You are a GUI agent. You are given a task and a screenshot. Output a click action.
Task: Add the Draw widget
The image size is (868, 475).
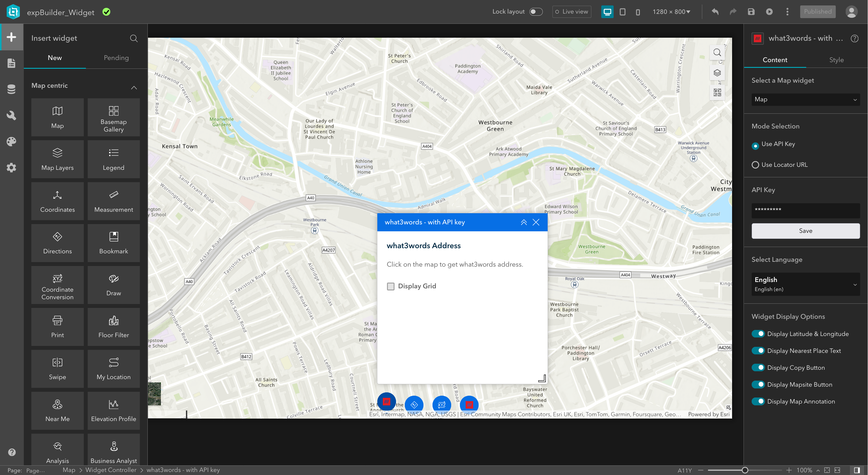(x=114, y=285)
